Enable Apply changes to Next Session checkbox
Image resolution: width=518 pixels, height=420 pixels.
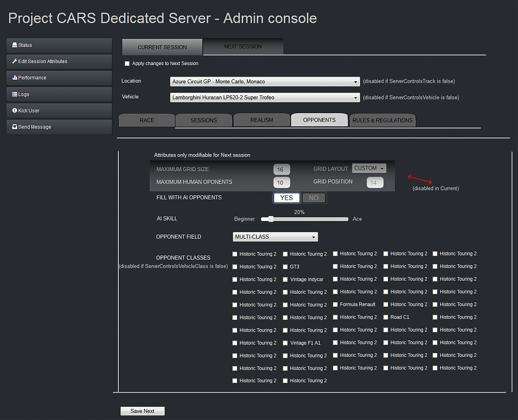tap(127, 64)
